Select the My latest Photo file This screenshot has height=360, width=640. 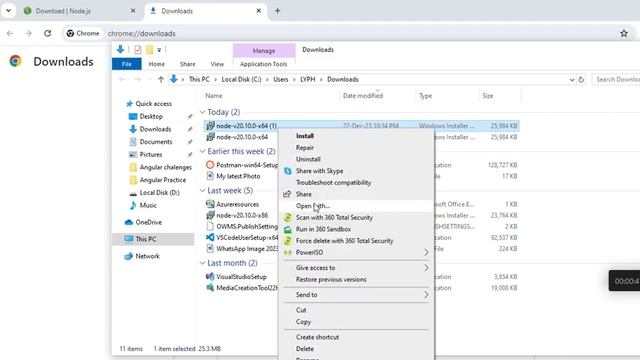tap(238, 176)
